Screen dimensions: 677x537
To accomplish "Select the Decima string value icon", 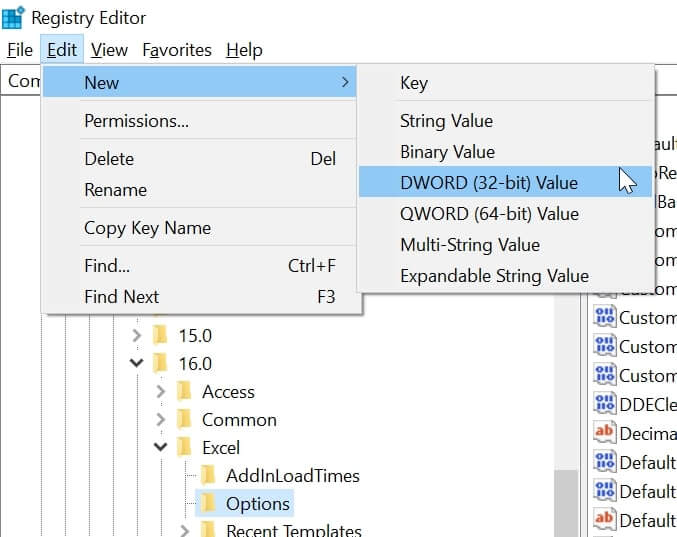I will (604, 432).
